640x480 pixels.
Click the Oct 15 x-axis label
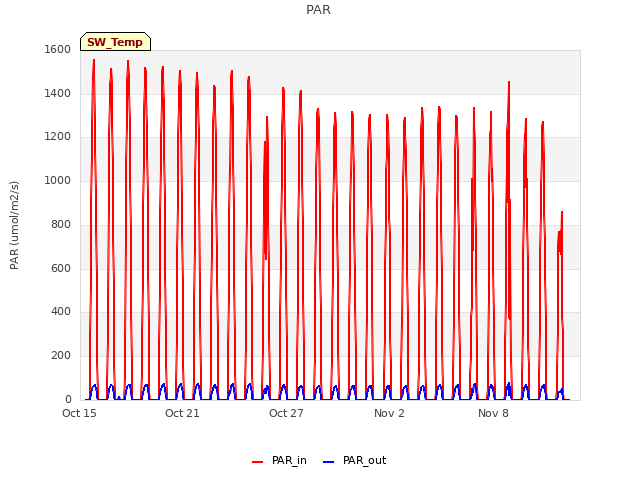click(79, 413)
